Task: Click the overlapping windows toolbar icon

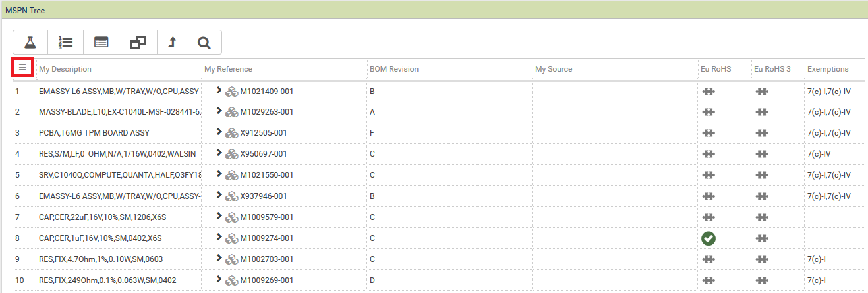Action: tap(138, 43)
